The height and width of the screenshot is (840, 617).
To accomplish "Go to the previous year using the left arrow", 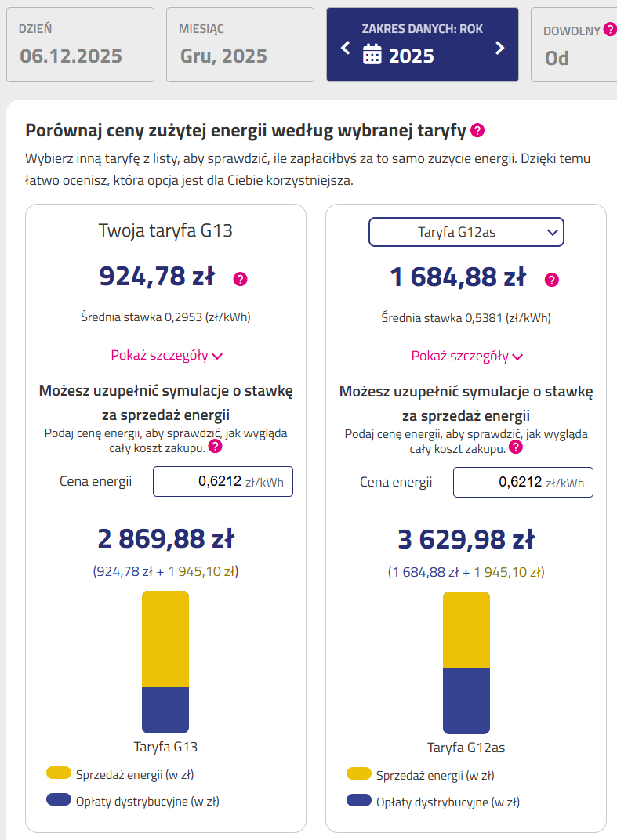I will 346,48.
